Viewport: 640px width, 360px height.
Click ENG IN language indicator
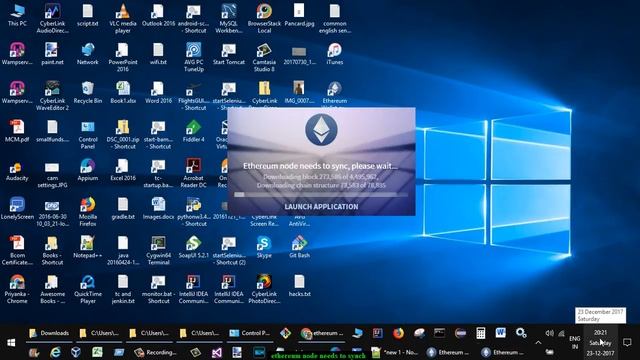pos(575,343)
